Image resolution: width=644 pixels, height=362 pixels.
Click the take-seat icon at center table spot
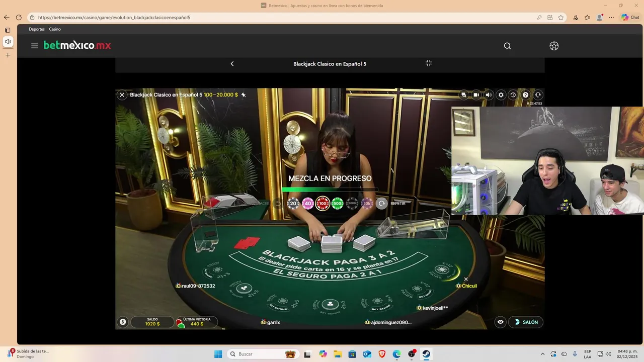[x=330, y=304]
